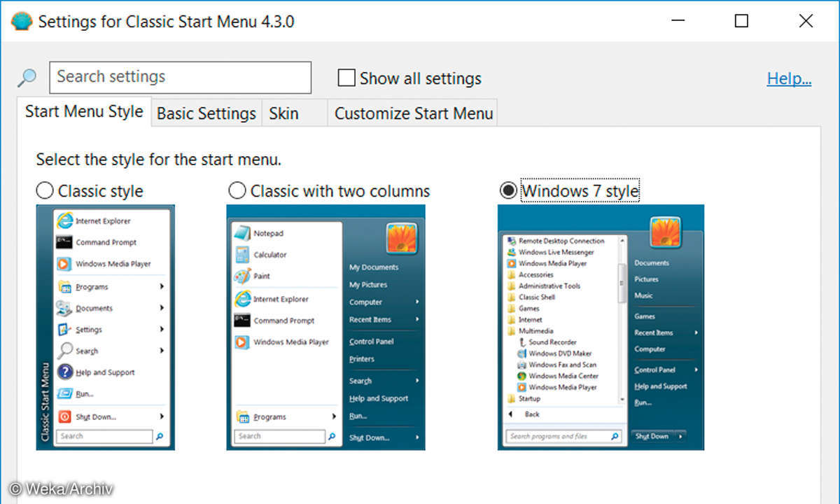Screen dimensions: 840x504
Task: Select the Windows 7 style radio button
Action: point(508,190)
